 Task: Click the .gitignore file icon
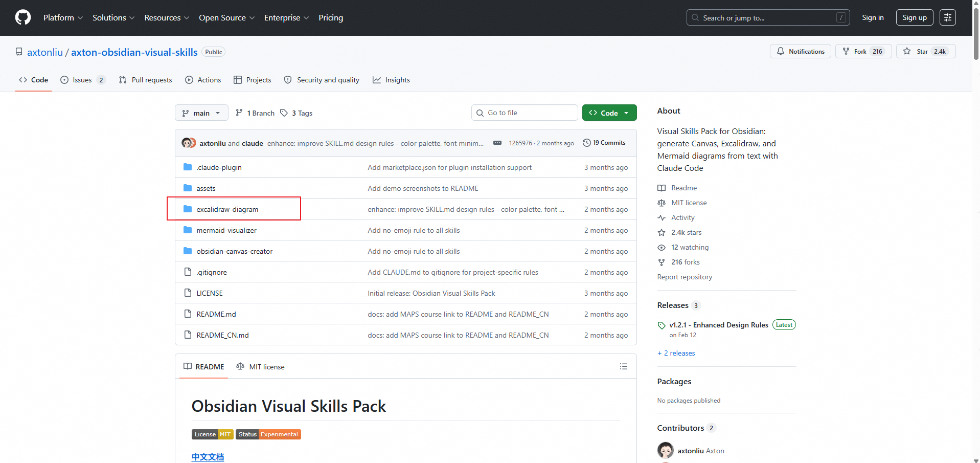click(x=188, y=272)
